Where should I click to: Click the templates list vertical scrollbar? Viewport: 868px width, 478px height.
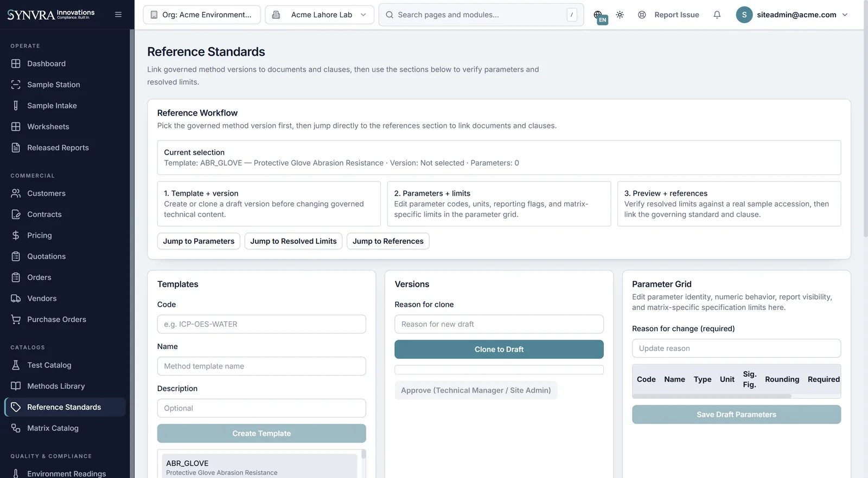point(363,454)
